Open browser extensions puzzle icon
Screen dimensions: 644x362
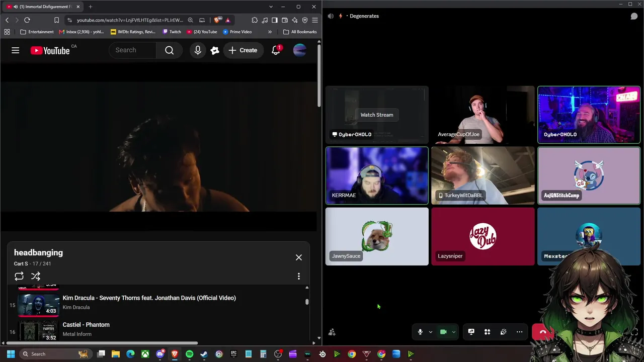255,20
